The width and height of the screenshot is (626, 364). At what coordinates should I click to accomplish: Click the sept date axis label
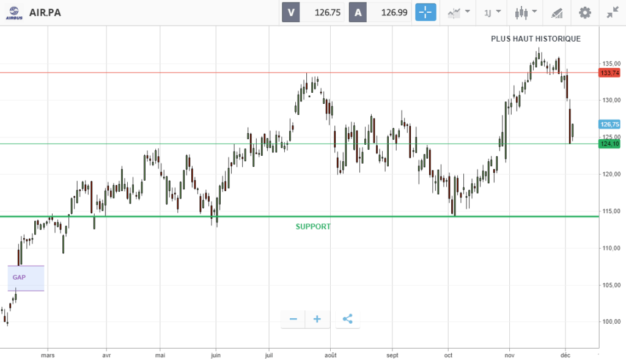(392, 355)
